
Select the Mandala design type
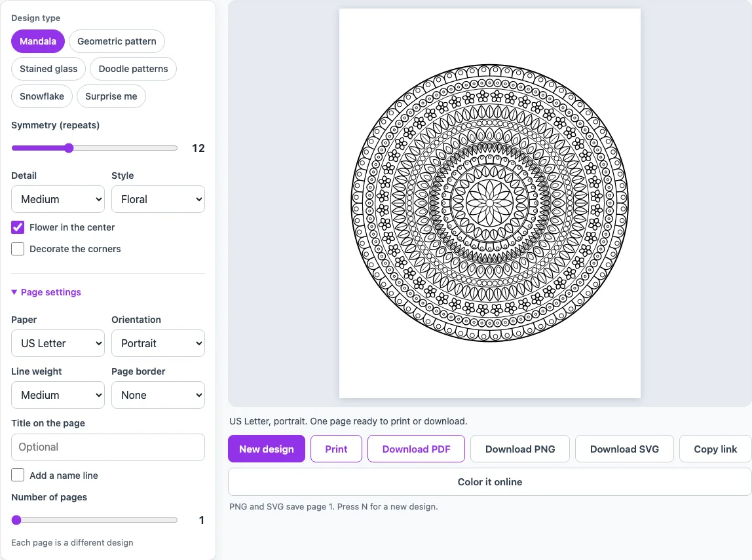38,41
